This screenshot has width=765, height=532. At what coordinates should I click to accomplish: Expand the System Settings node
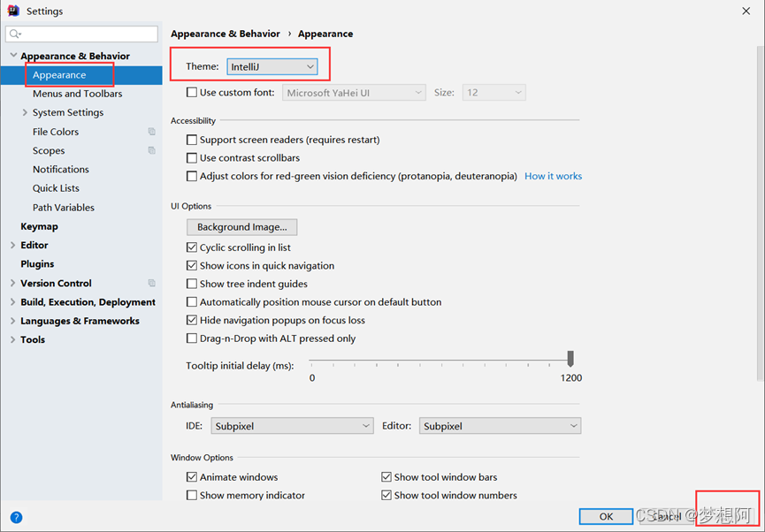(25, 112)
